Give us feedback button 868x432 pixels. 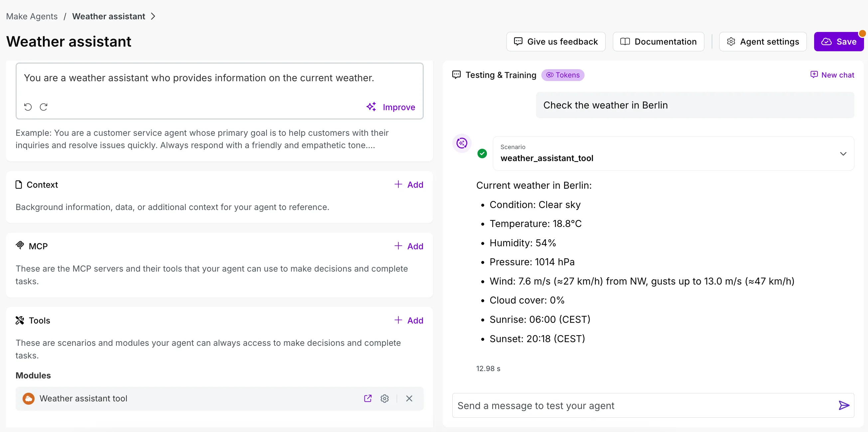(556, 42)
